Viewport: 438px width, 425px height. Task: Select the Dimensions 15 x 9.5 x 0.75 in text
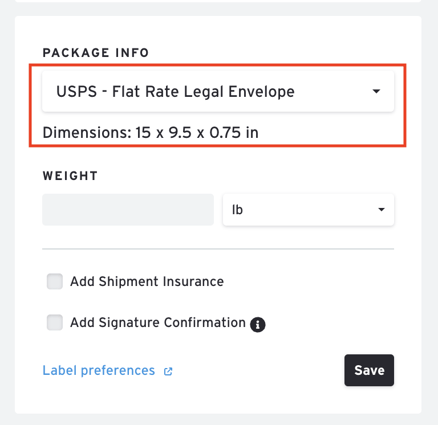tap(150, 133)
